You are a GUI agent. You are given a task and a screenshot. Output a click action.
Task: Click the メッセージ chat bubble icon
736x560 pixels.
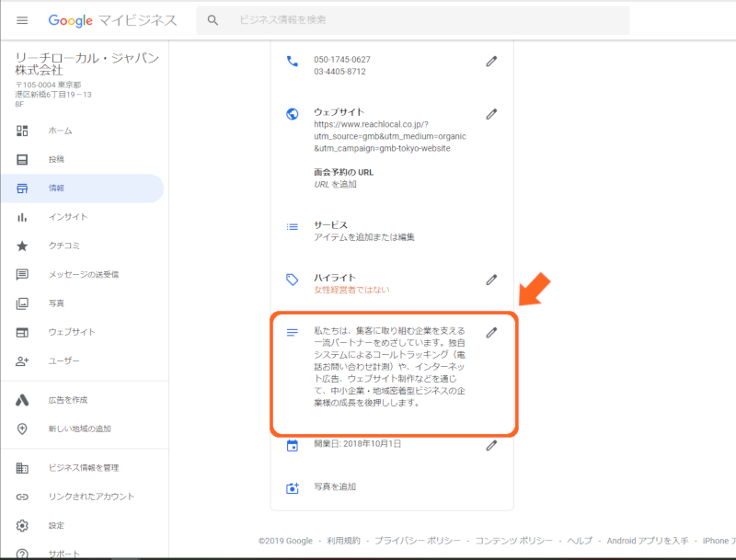pos(22,274)
